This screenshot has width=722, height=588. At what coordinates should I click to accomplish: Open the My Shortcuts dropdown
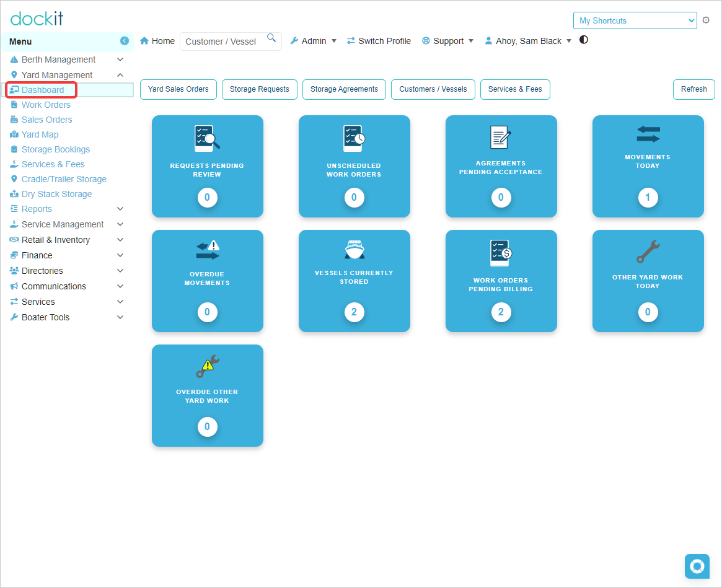635,20
